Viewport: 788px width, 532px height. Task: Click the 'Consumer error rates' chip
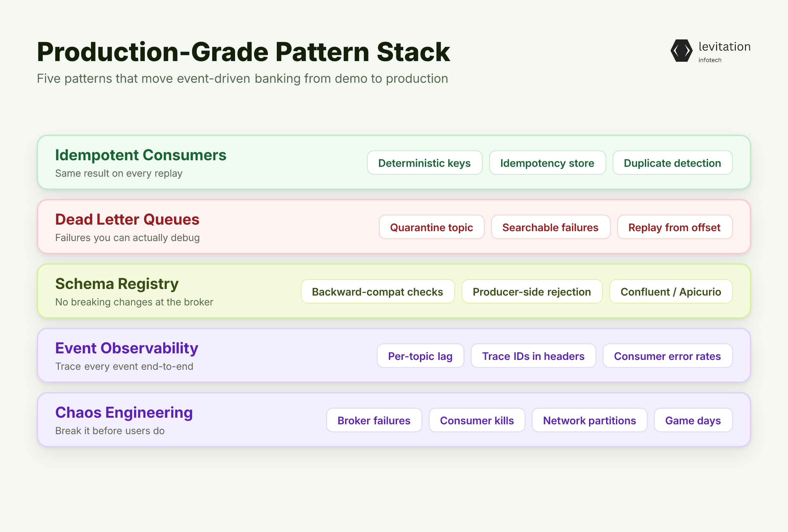(668, 356)
